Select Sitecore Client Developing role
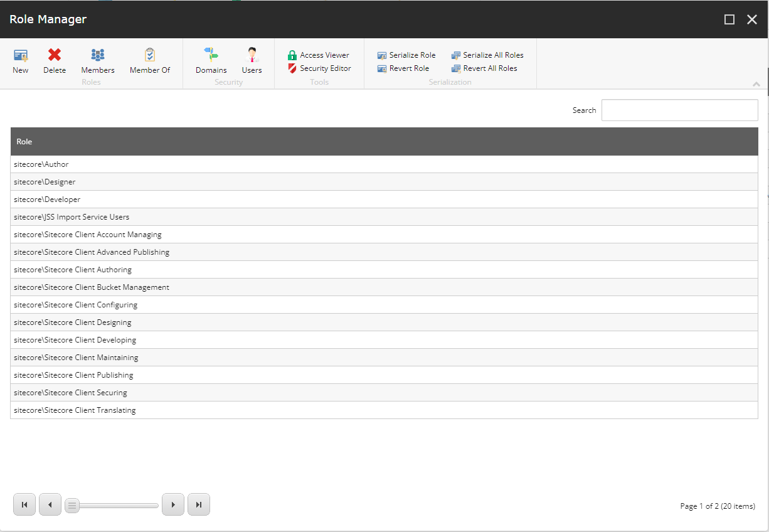The width and height of the screenshot is (769, 532). click(384, 340)
